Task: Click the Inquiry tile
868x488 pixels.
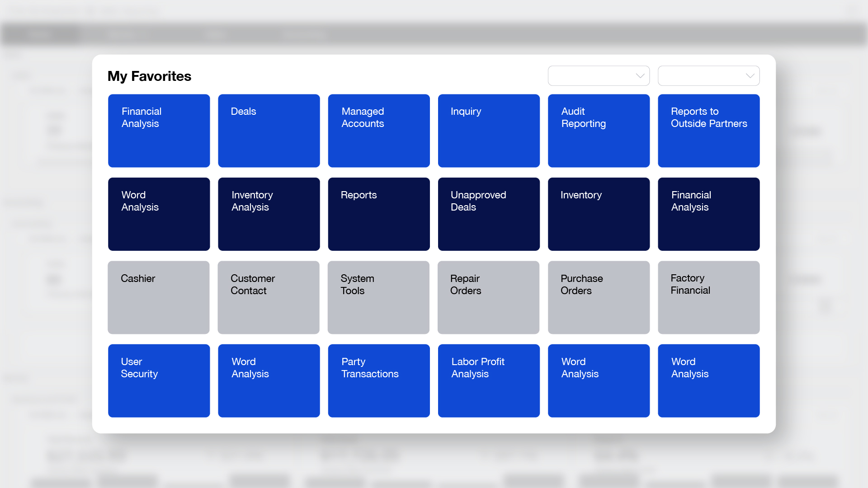Action: pyautogui.click(x=489, y=131)
